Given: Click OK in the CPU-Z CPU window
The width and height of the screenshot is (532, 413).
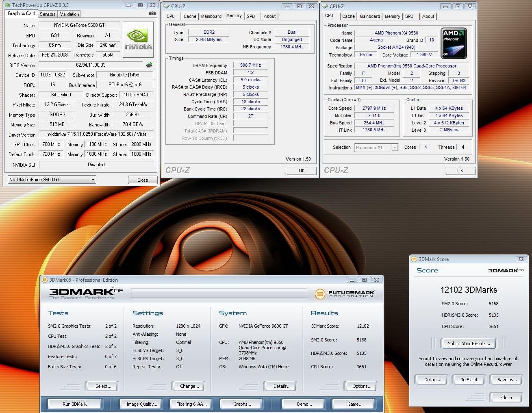Looking at the screenshot, I should [x=460, y=170].
